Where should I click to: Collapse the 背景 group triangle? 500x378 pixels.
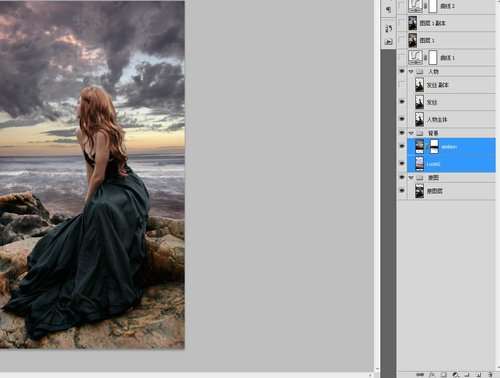click(x=411, y=133)
